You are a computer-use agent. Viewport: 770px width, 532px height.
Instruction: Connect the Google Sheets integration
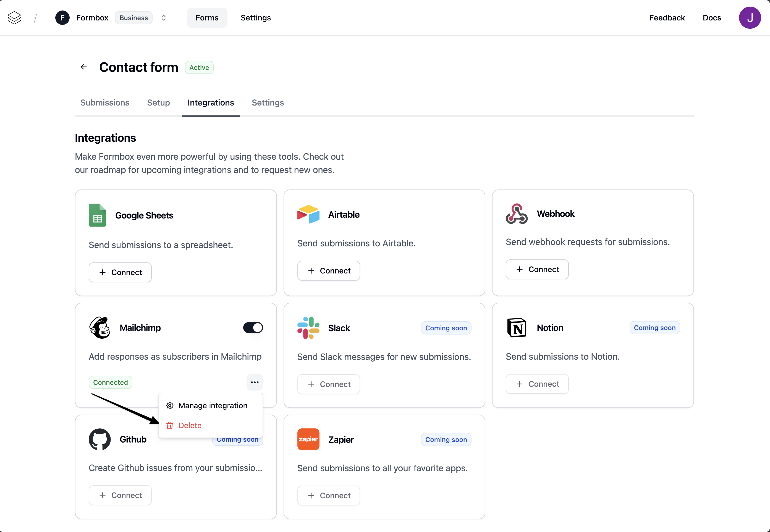click(120, 272)
